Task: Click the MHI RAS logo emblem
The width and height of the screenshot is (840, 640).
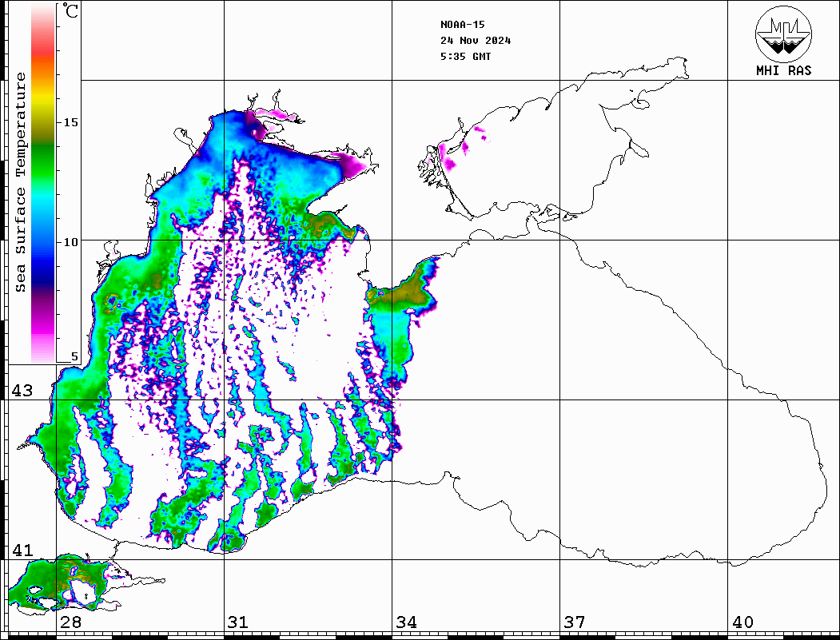Action: (x=783, y=34)
